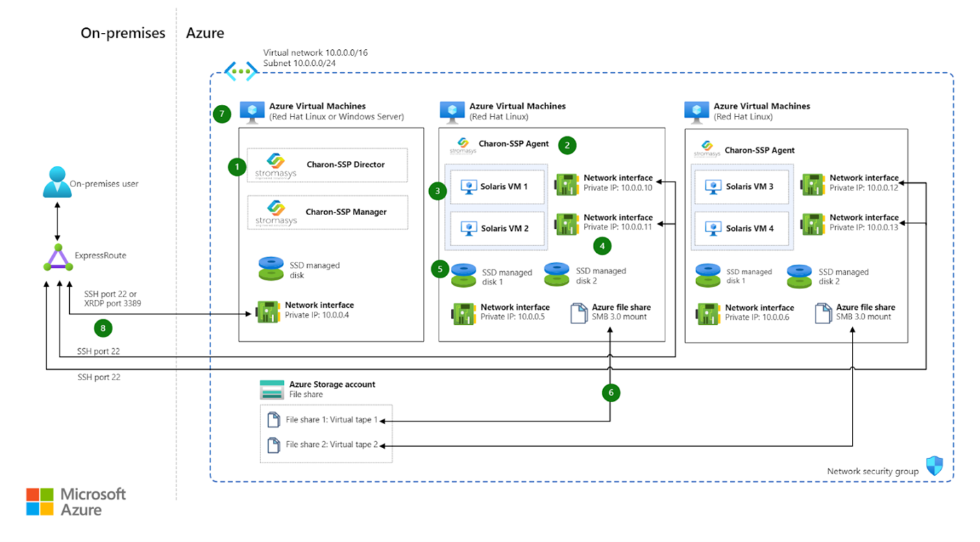Image resolution: width=980 pixels, height=542 pixels.
Task: Select the Azure Storage account icon
Action: pyautogui.click(x=271, y=390)
